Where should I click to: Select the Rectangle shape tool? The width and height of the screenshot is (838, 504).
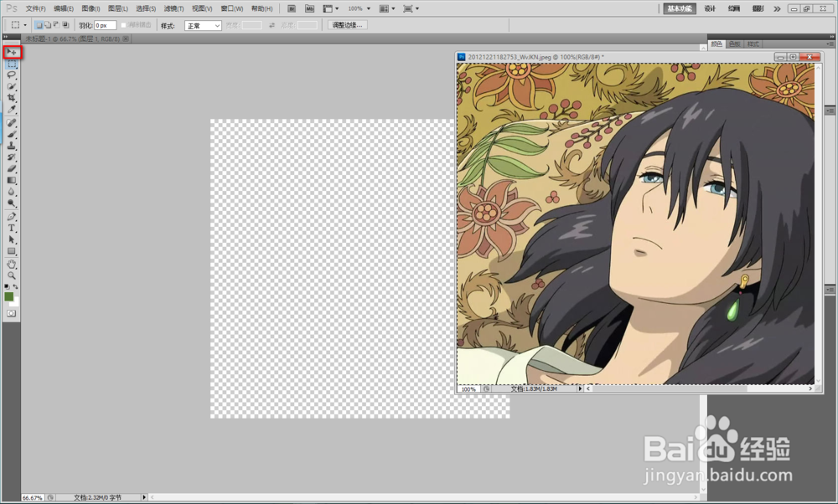click(x=12, y=251)
